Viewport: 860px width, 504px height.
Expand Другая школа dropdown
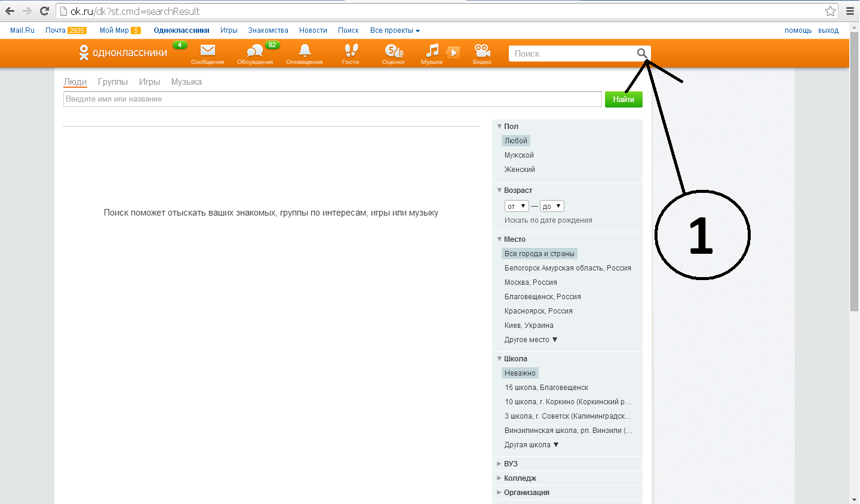click(532, 445)
